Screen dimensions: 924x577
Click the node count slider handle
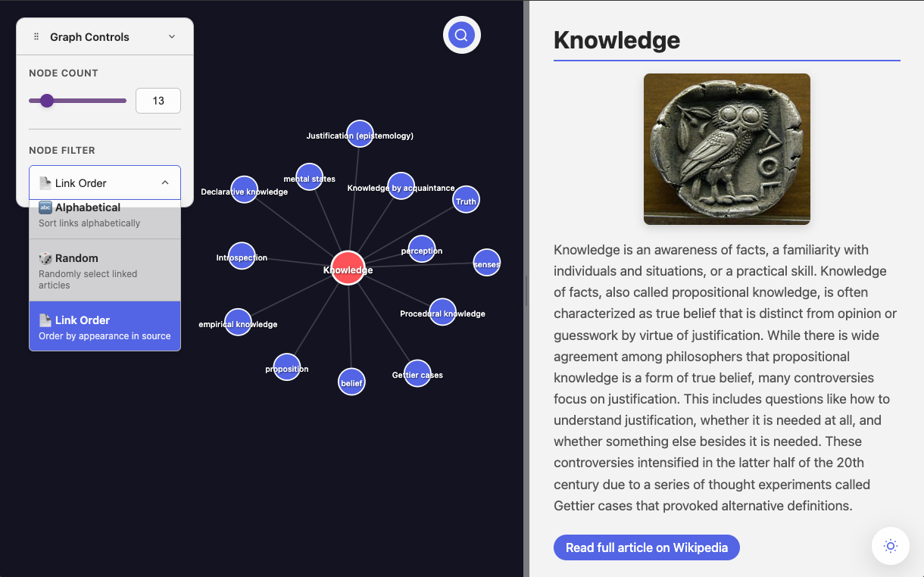pos(47,101)
